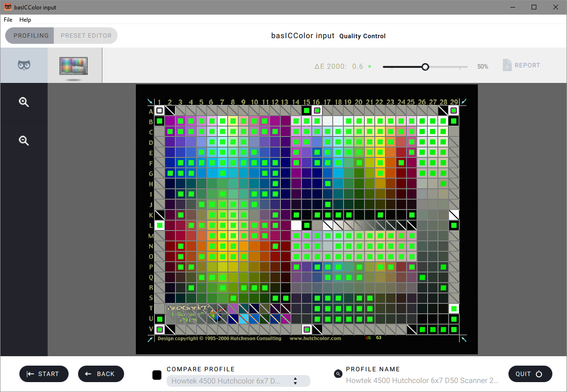The width and height of the screenshot is (567, 392).
Task: Click the corner arrow marker at chart bottom-left
Action: click(x=150, y=338)
